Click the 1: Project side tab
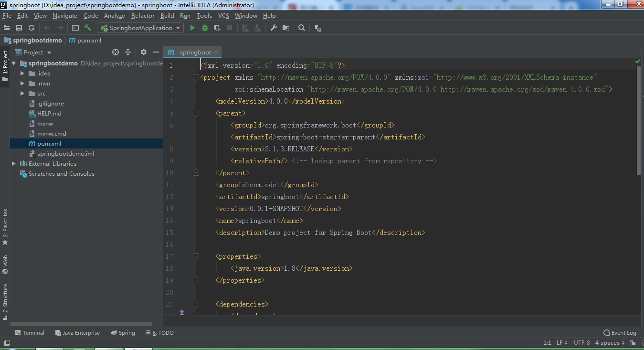 pyautogui.click(x=5, y=66)
